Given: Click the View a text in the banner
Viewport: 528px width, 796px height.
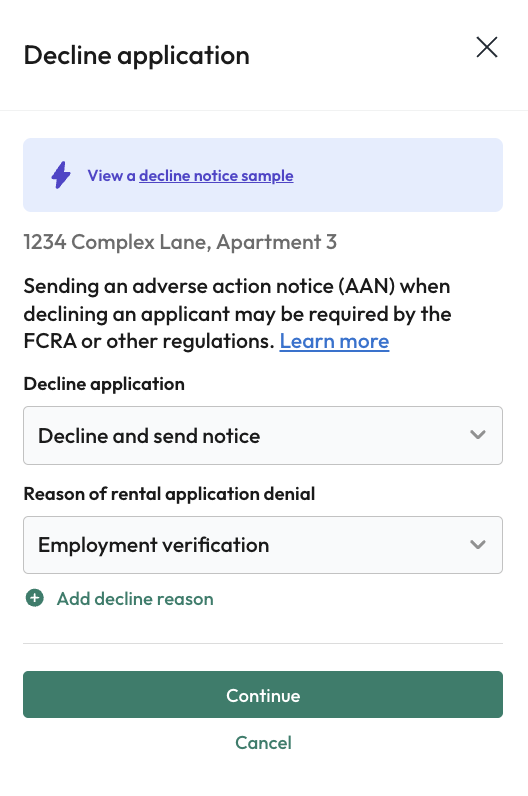Looking at the screenshot, I should (111, 176).
